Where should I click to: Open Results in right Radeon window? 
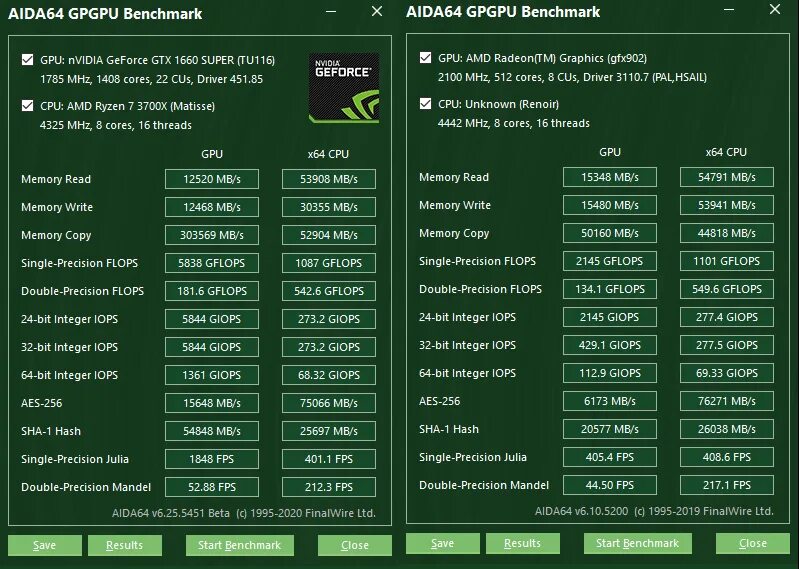pyautogui.click(x=523, y=543)
